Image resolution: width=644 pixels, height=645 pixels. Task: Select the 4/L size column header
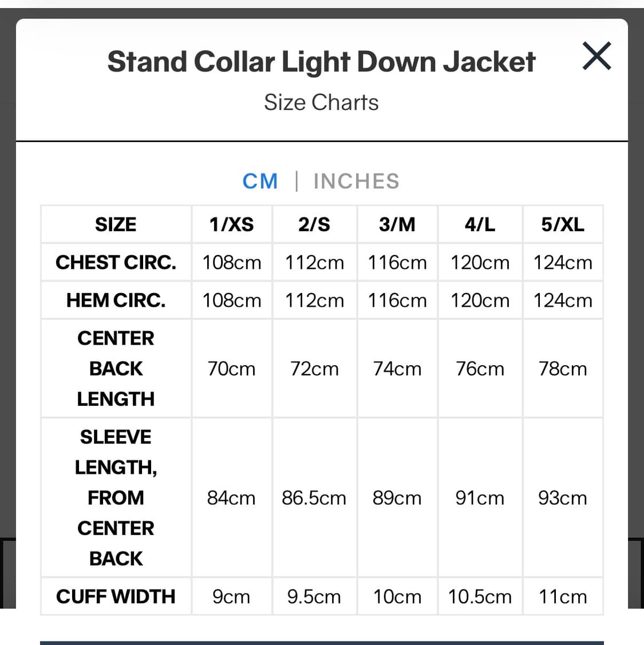tap(480, 224)
